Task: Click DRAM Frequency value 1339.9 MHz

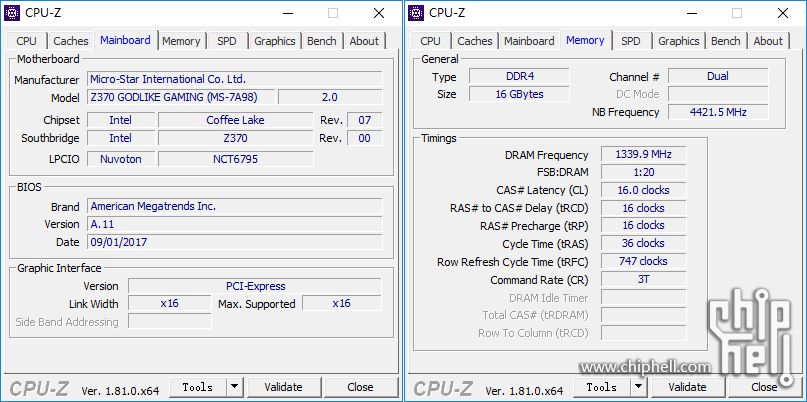Action: (643, 154)
